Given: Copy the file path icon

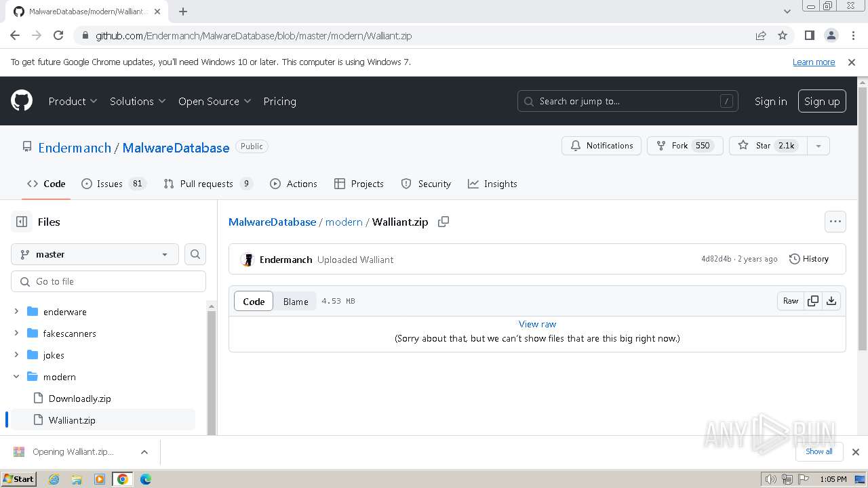Looking at the screenshot, I should click(x=443, y=222).
